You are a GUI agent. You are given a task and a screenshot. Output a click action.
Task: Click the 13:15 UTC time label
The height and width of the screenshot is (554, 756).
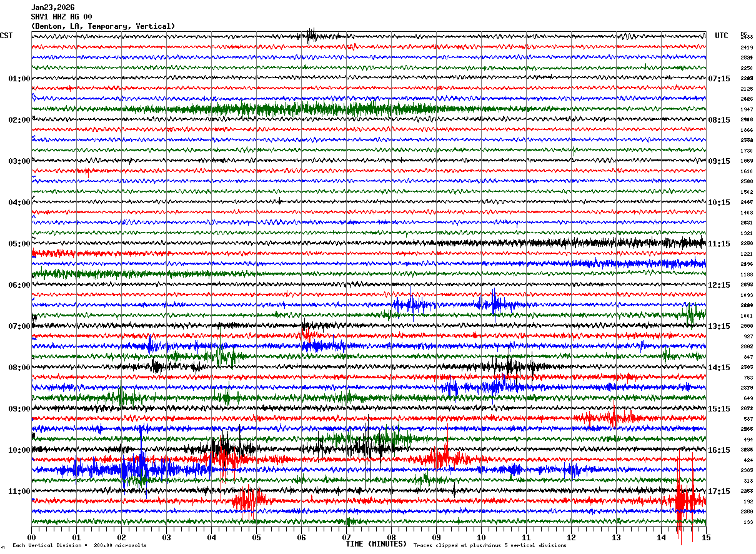(720, 326)
